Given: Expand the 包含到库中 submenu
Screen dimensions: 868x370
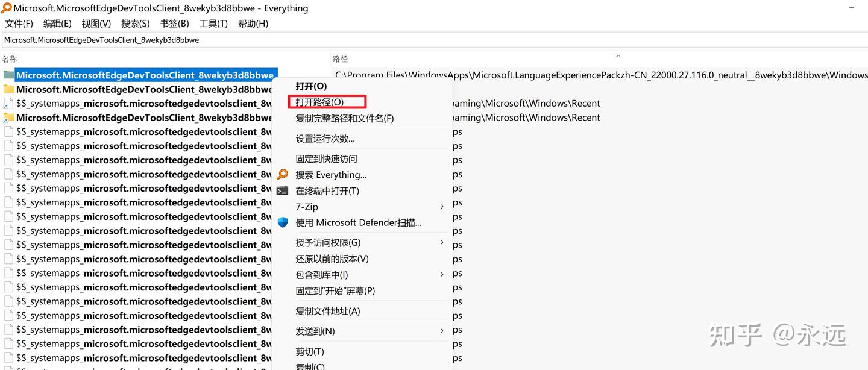Looking at the screenshot, I should (x=442, y=275).
